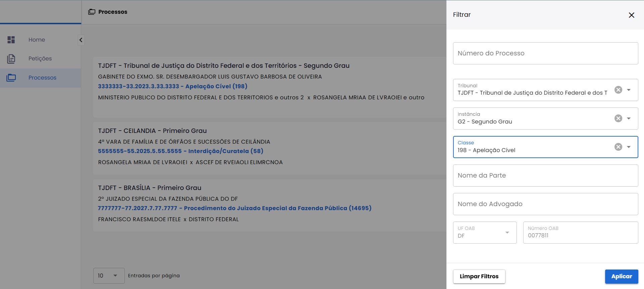Viewport: 644px width, 289px height.
Task: Open the Petições menu item
Action: pos(40,59)
